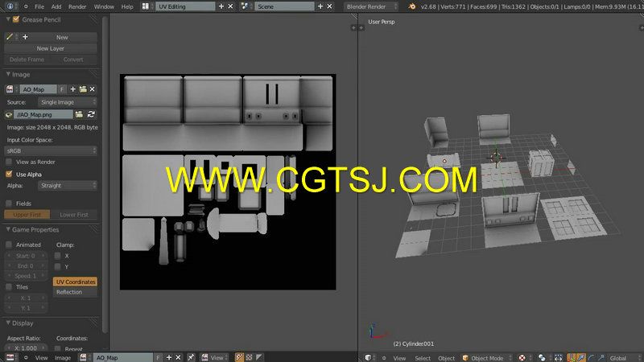Open the Render menu

[77, 6]
